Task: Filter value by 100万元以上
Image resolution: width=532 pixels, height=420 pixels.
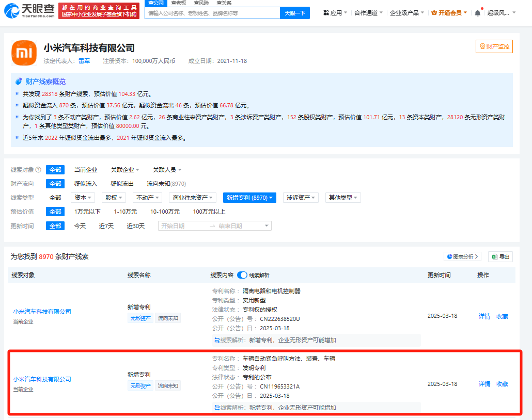Action: (209, 212)
